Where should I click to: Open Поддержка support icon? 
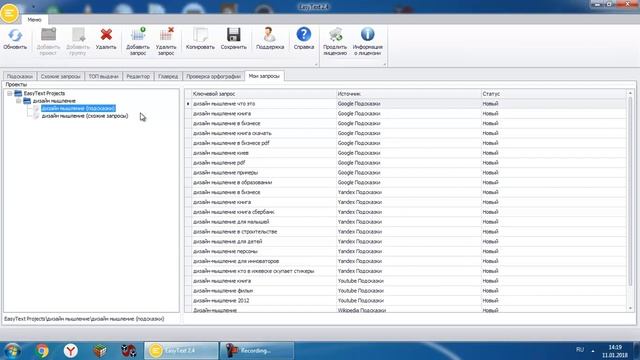click(x=270, y=35)
